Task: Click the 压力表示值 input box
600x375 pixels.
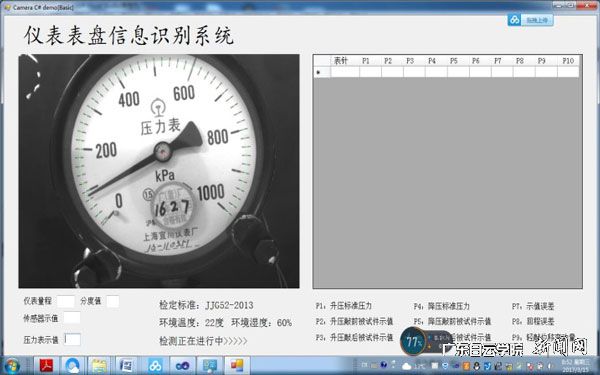Action: tap(72, 339)
